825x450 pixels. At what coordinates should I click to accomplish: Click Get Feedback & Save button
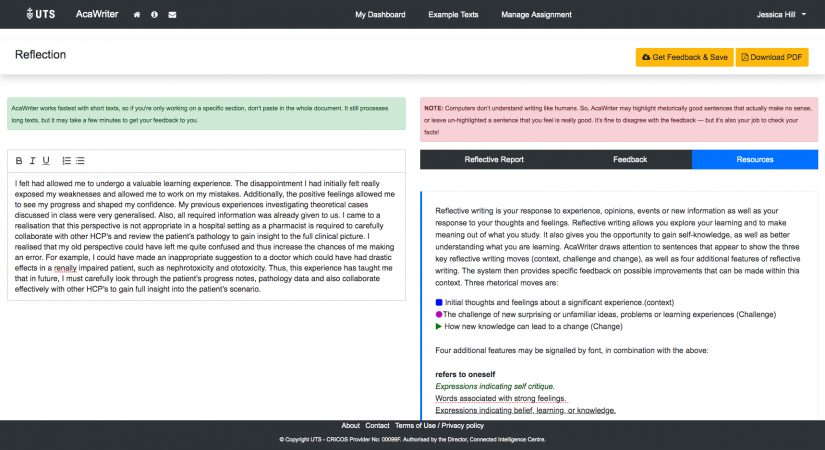point(685,57)
